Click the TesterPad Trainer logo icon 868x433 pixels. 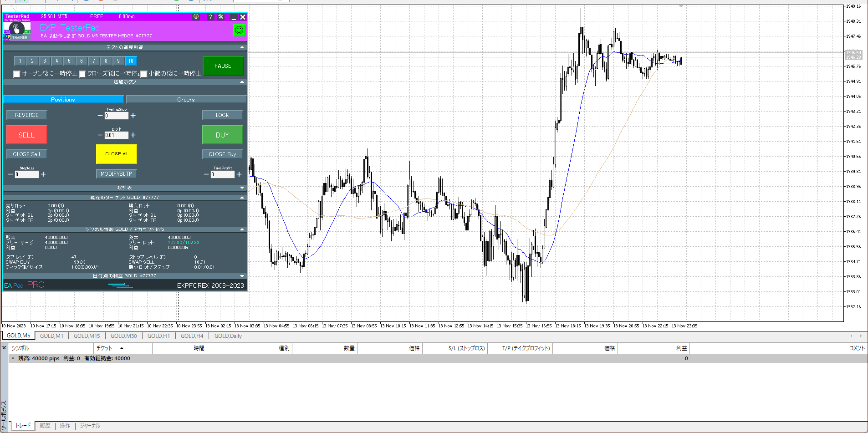tap(17, 31)
